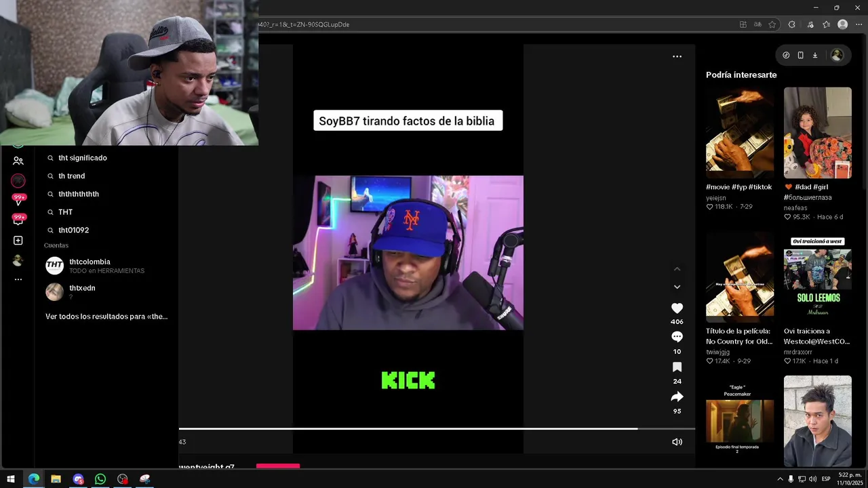Open the comments bubble showing 10
This screenshot has height=488, width=868.
tap(677, 337)
